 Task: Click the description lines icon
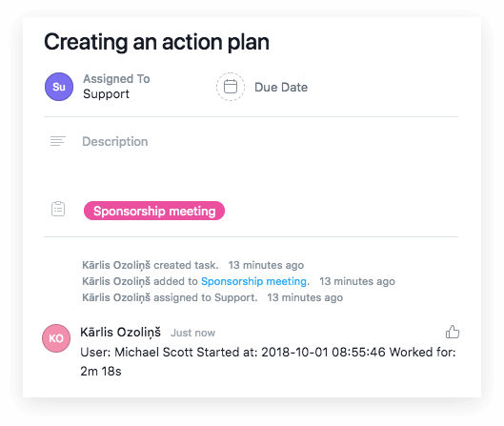point(58,141)
